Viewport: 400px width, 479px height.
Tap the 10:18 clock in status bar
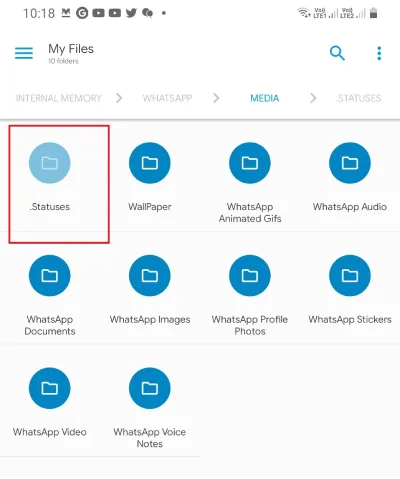39,13
